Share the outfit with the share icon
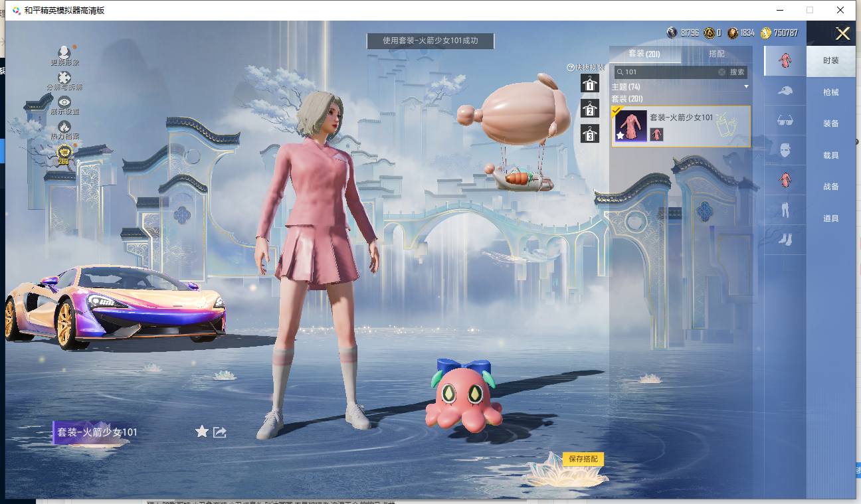The image size is (861, 504). (x=220, y=432)
